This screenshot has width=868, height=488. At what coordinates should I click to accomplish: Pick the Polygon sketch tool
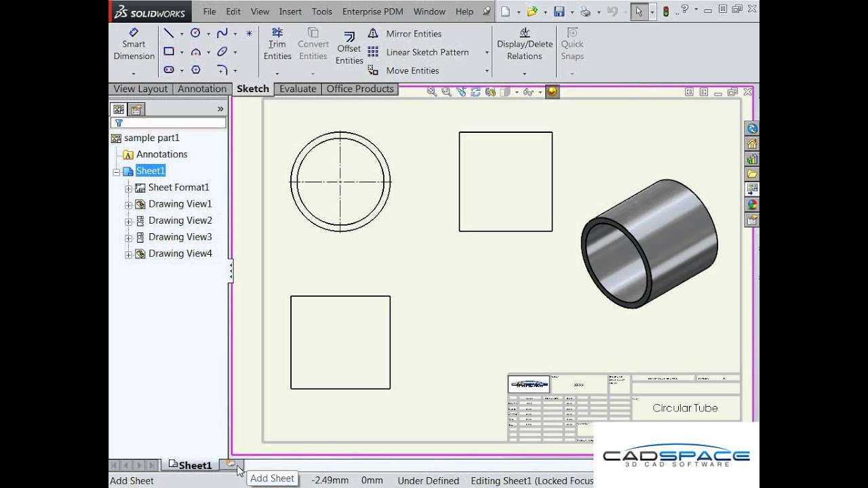click(195, 70)
